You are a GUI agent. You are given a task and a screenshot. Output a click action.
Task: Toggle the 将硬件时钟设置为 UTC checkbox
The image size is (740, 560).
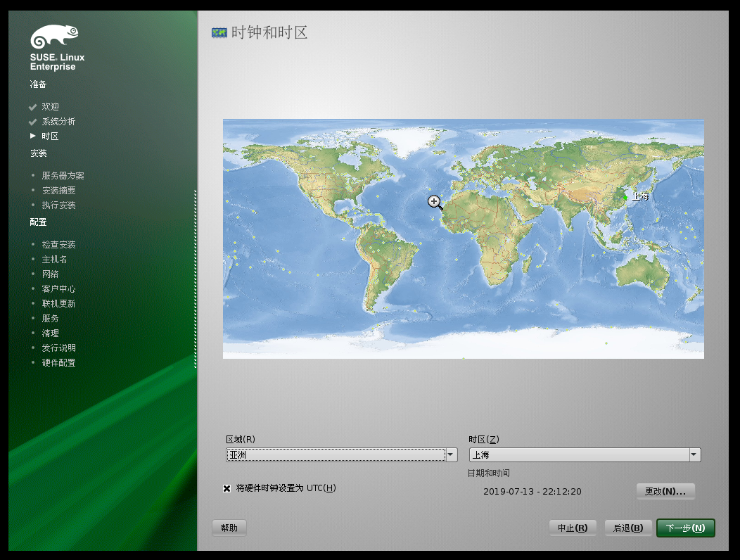(x=227, y=487)
